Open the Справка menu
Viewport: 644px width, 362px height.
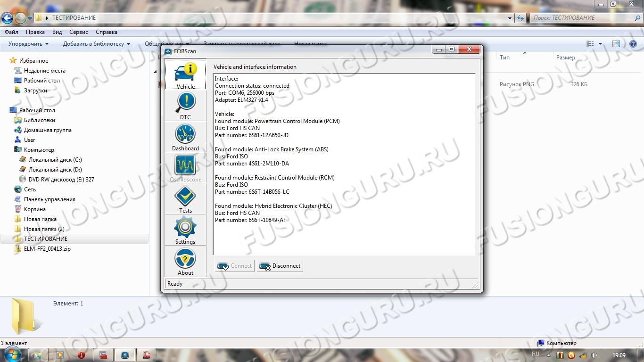tap(107, 32)
